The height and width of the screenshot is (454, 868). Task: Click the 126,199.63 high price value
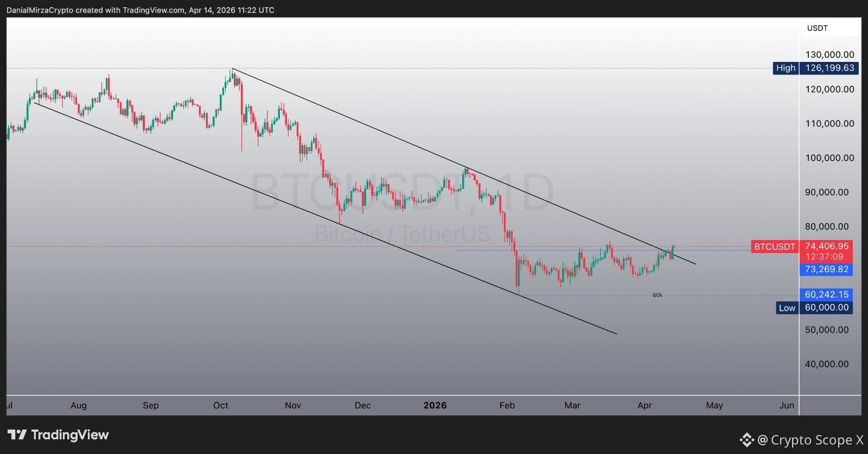pyautogui.click(x=829, y=68)
